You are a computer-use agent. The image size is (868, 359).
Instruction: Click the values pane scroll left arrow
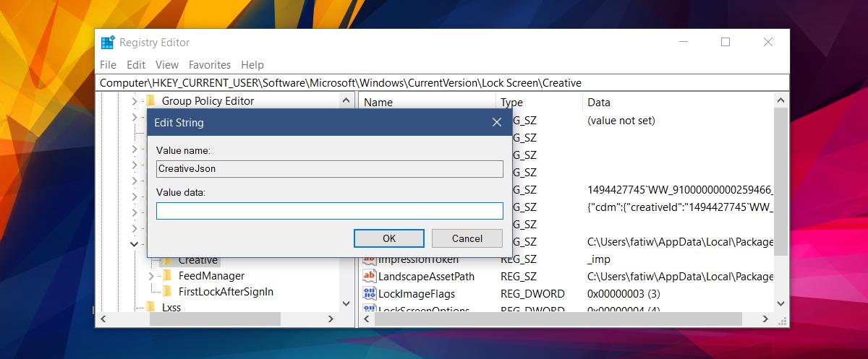pos(366,319)
